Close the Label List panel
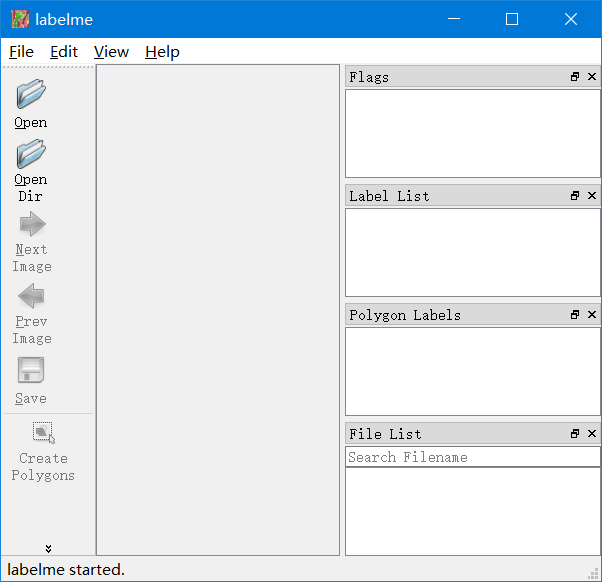The image size is (602, 582). pyautogui.click(x=592, y=196)
